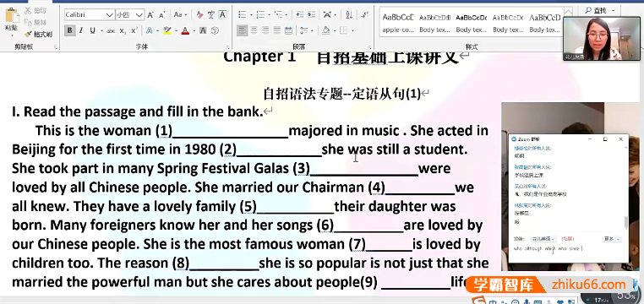Toggle Italic formatting
This screenshot has height=304, width=644.
(81, 30)
